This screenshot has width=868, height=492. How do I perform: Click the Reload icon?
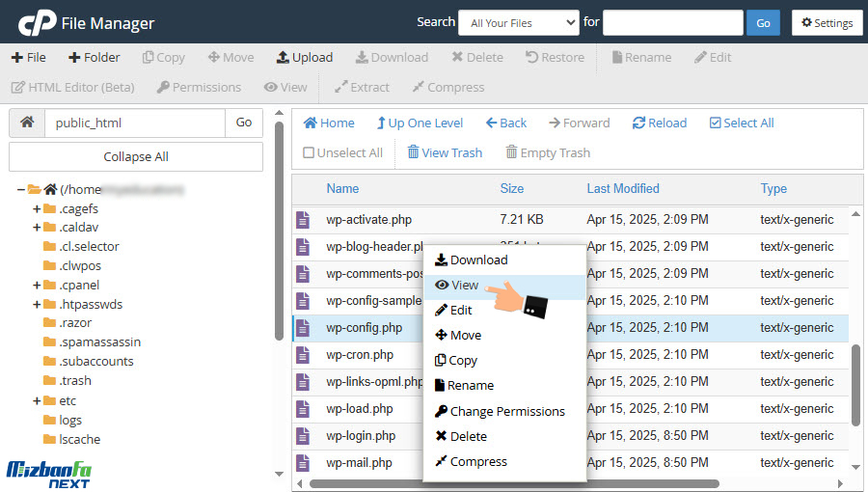point(638,123)
